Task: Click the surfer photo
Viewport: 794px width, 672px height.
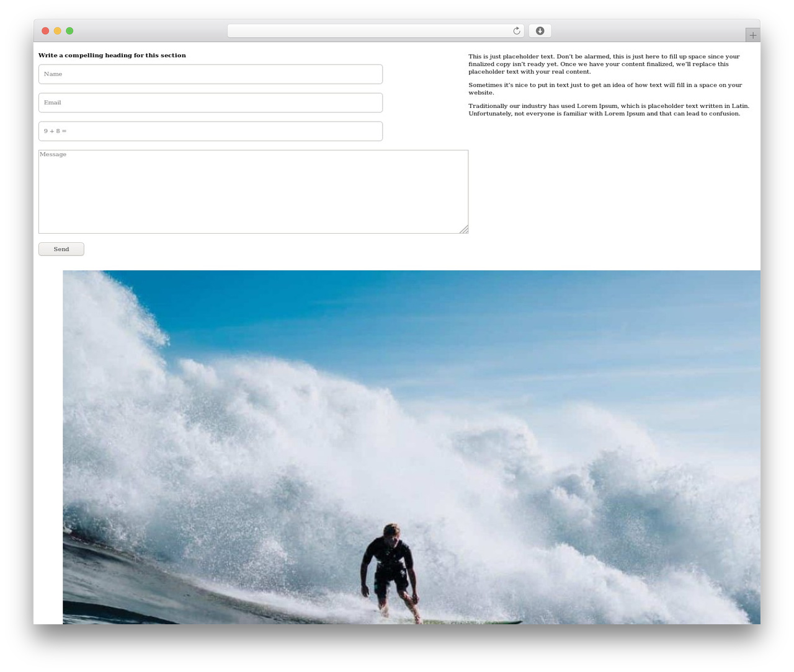Action: [x=411, y=447]
